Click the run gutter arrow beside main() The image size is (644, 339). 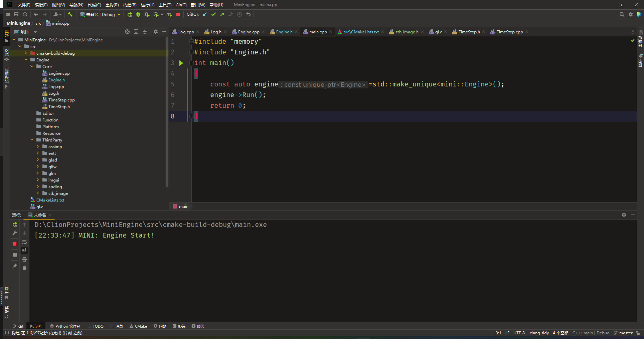(181, 63)
